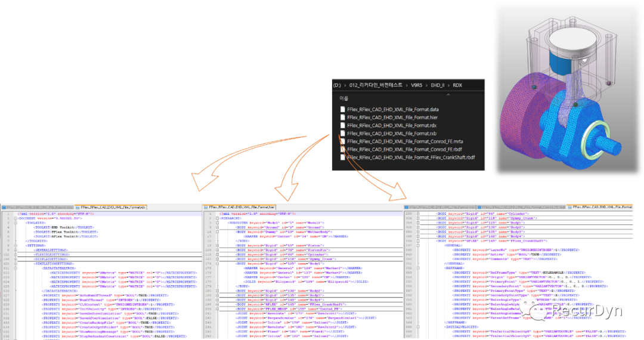The width and height of the screenshot is (644, 340).
Task: Click the file icon for File_Format.hier
Action: coord(342,118)
